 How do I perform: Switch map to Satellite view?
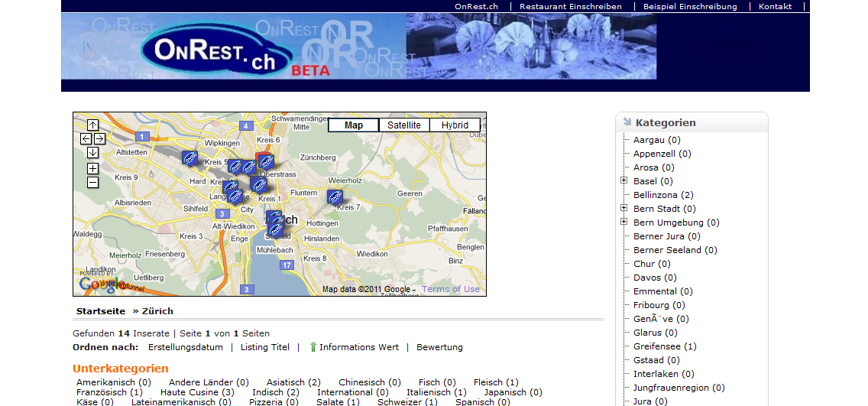[403, 125]
